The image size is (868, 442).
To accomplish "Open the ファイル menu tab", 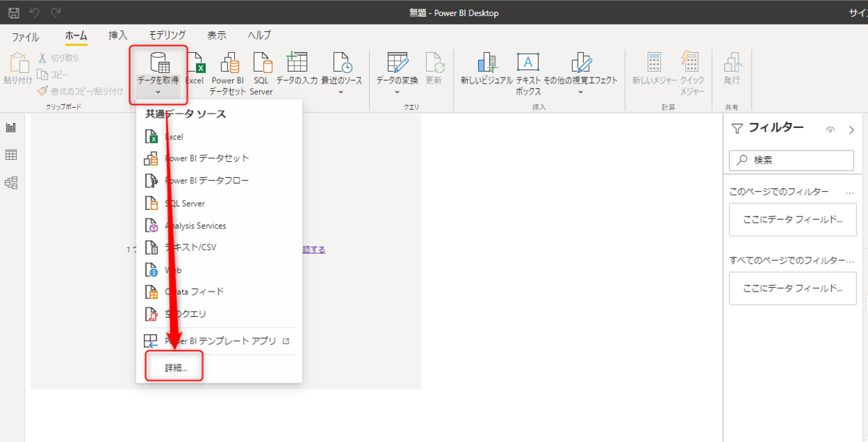I will (x=25, y=35).
